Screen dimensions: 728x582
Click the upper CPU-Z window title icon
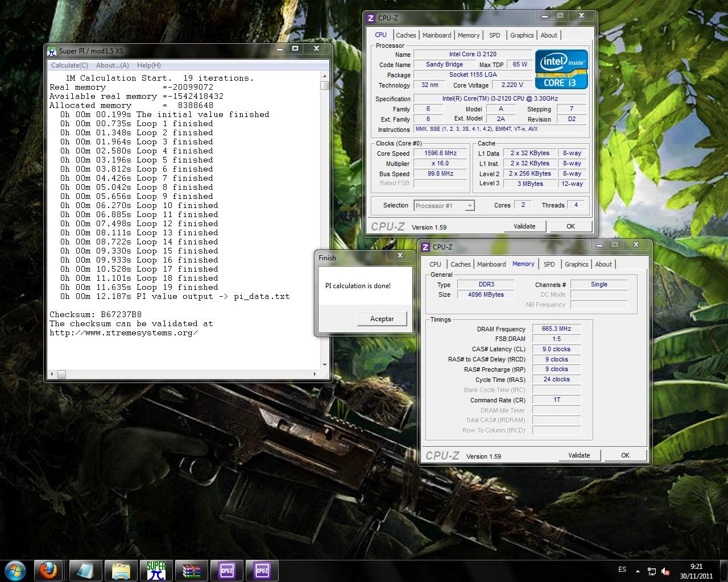point(371,18)
